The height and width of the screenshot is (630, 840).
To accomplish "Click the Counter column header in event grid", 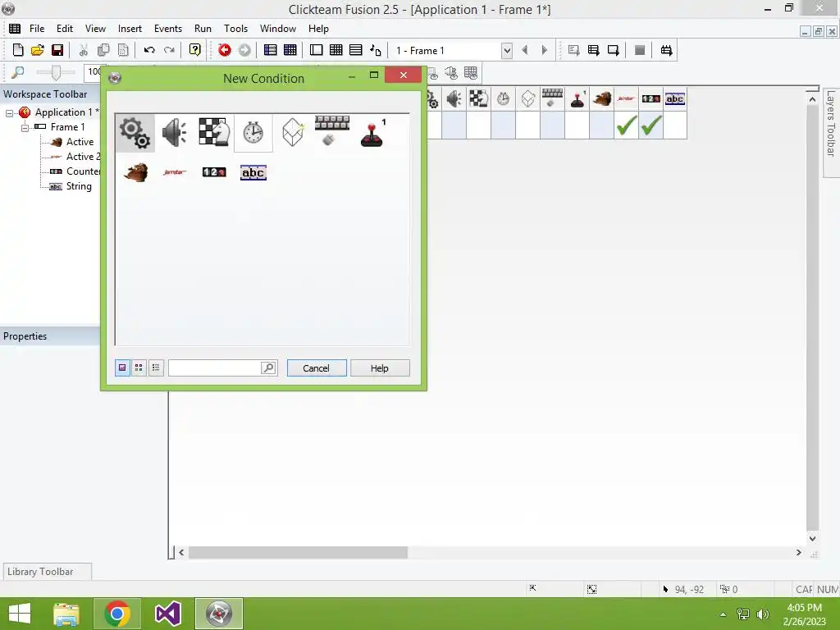I will pos(651,98).
